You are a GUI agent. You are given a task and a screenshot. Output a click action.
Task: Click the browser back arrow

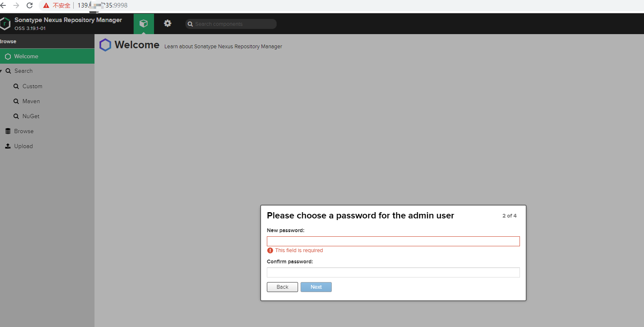point(3,5)
